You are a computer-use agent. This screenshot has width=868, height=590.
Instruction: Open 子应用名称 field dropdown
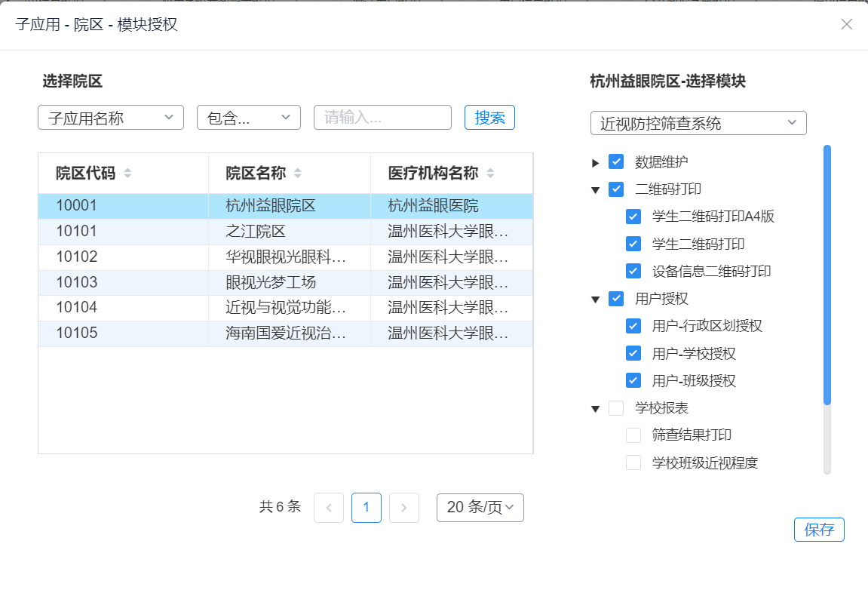coord(111,118)
